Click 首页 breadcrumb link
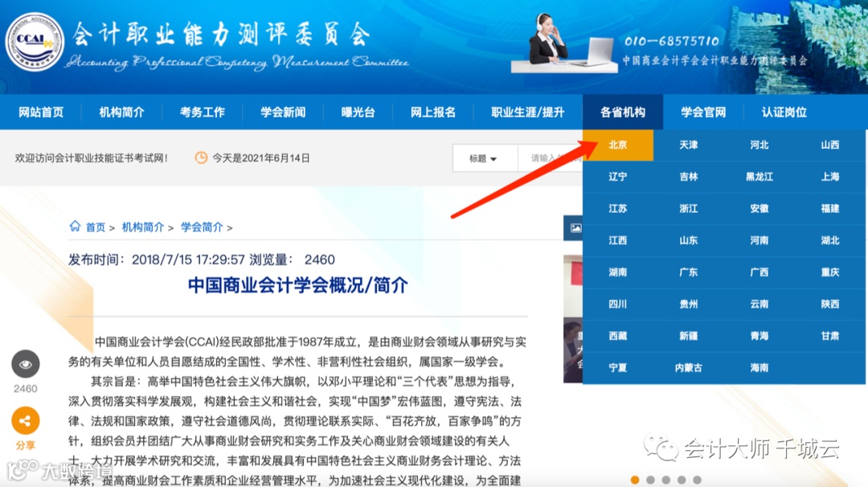Screen dimensions: 868x487 click(x=95, y=227)
